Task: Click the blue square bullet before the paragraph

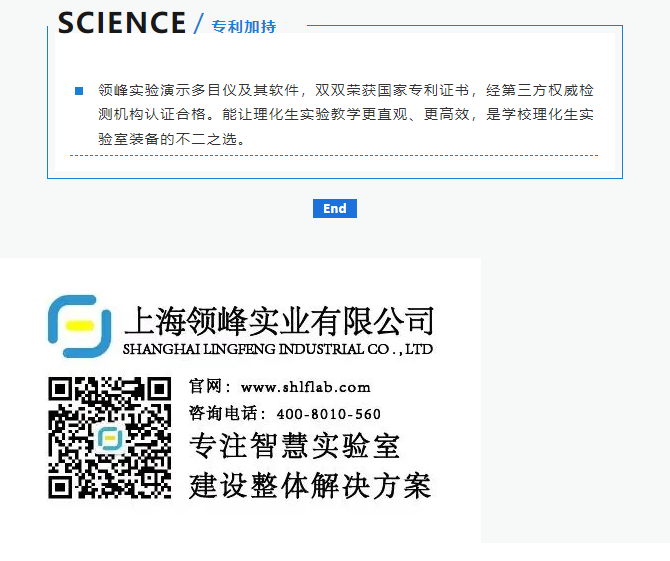Action: [x=79, y=91]
